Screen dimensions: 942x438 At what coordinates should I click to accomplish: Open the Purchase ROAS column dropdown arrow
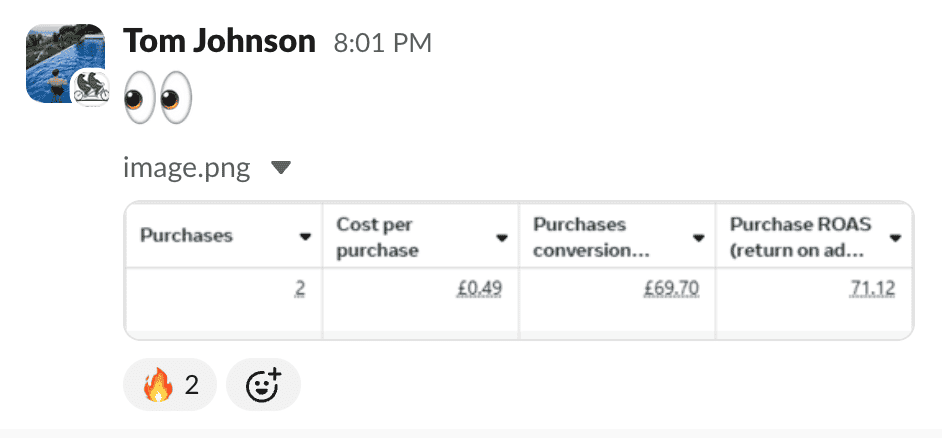tap(895, 237)
